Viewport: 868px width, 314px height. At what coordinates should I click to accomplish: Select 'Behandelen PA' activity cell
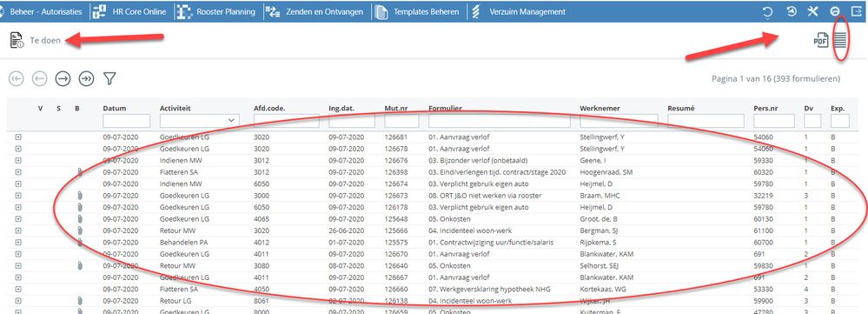pos(183,243)
